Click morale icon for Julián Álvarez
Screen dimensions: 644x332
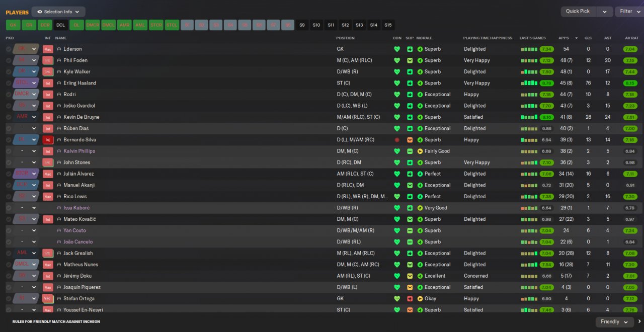[x=420, y=174]
